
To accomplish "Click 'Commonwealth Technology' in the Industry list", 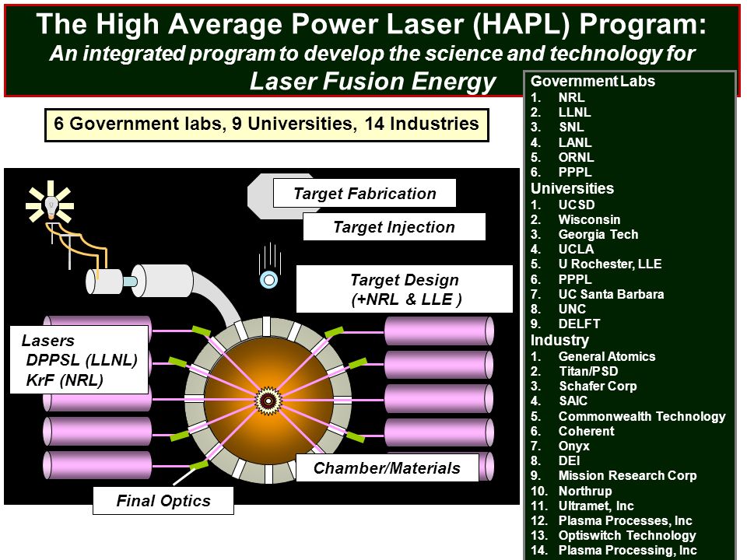I will pos(642,416).
